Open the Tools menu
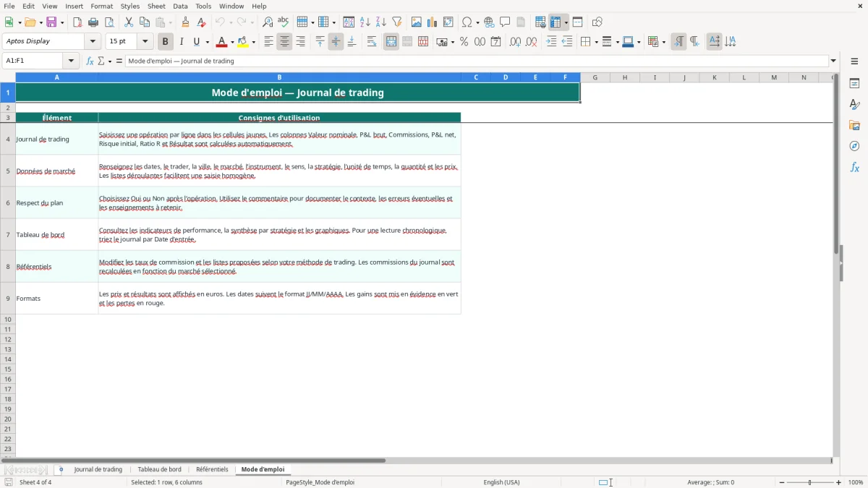The height and width of the screenshot is (488, 868). coord(203,6)
